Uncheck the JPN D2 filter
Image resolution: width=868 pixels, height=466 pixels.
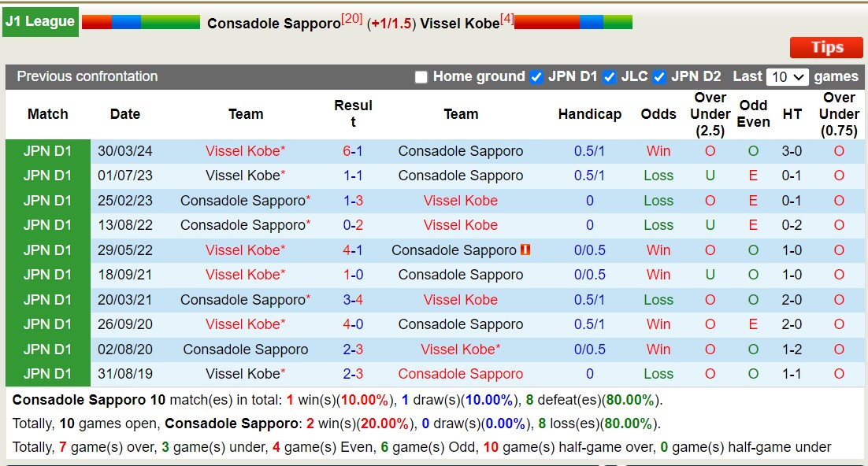659,76
